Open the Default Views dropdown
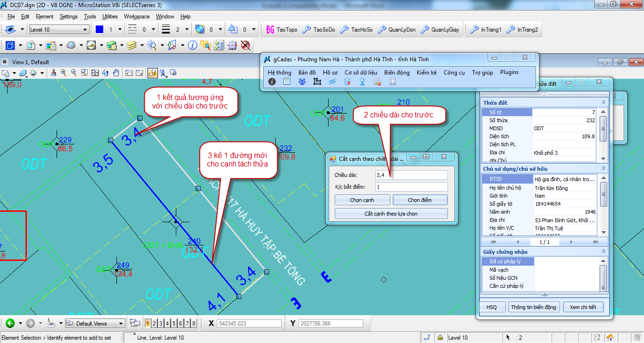Image resolution: width=644 pixels, height=343 pixels. 95,323
